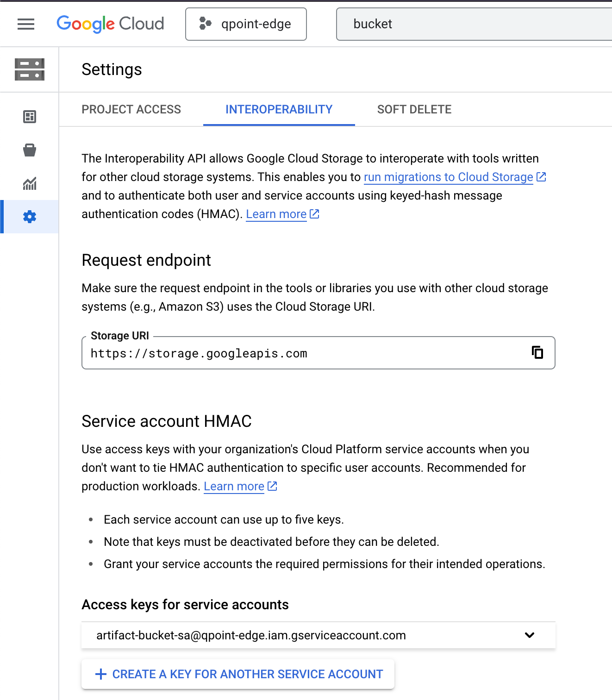Click the Cloud Storage product icon

pyautogui.click(x=30, y=69)
